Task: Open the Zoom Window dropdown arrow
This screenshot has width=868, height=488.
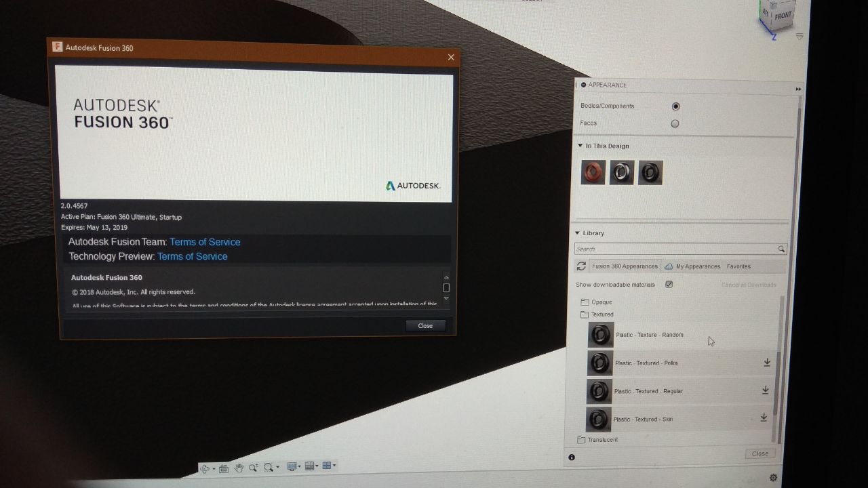Action: click(x=278, y=467)
